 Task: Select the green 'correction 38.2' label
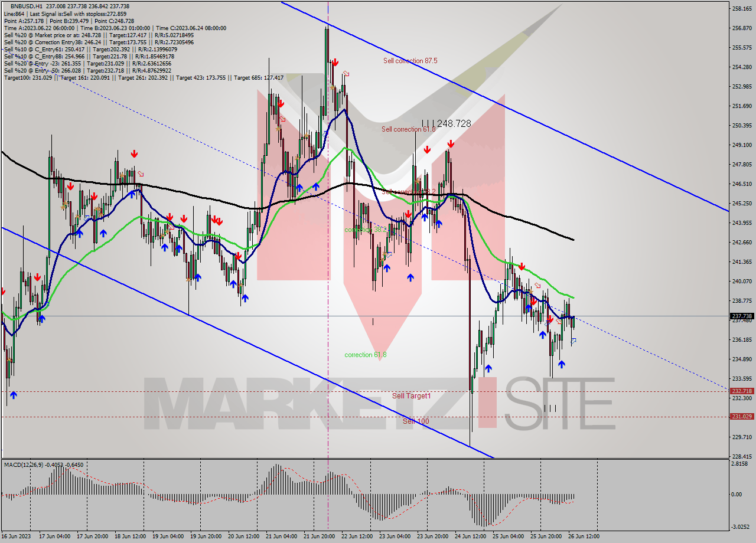tap(366, 230)
